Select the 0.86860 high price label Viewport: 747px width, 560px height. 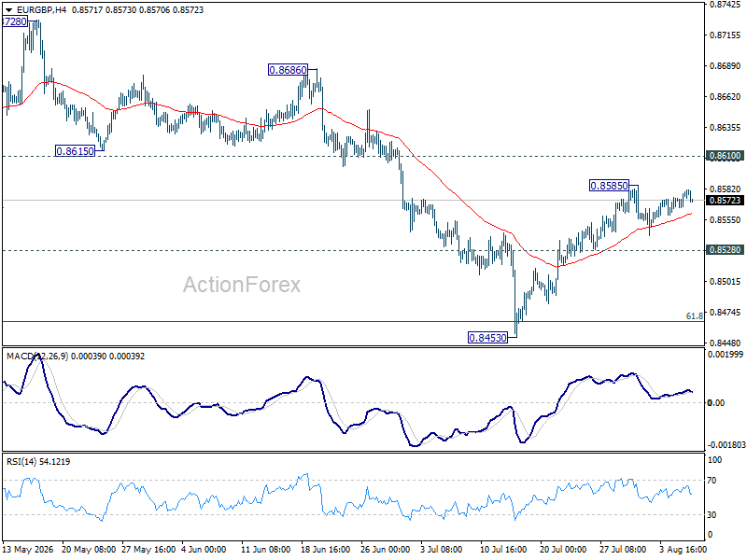pos(288,70)
